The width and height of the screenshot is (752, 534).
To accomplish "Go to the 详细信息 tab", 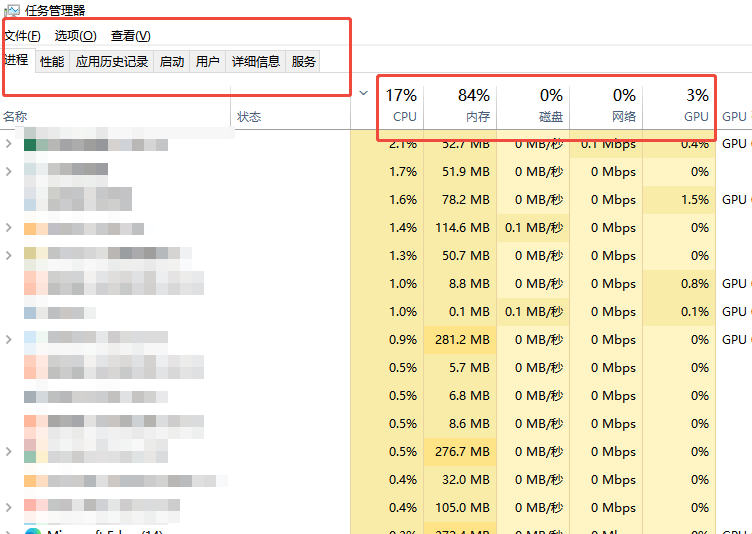I will coord(256,62).
